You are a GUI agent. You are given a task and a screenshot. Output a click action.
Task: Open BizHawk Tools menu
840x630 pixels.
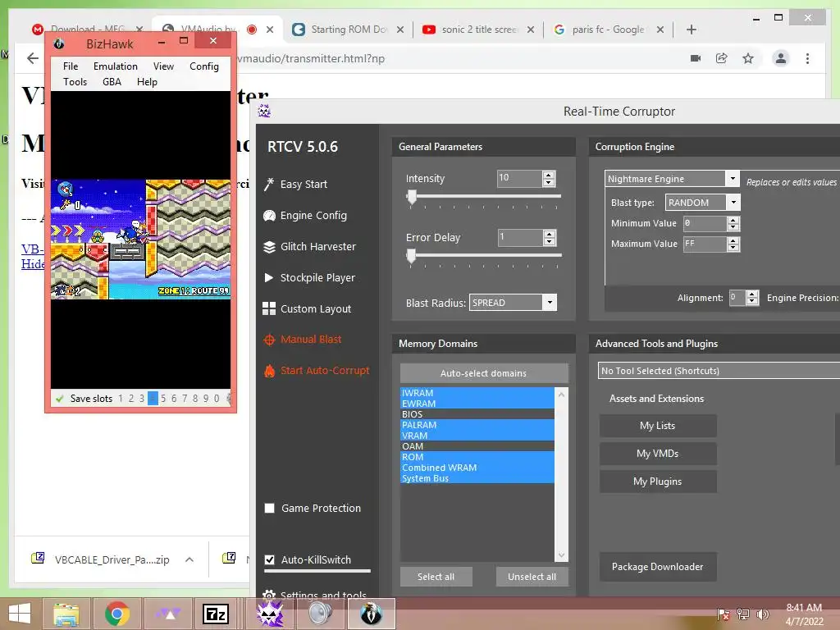click(75, 81)
